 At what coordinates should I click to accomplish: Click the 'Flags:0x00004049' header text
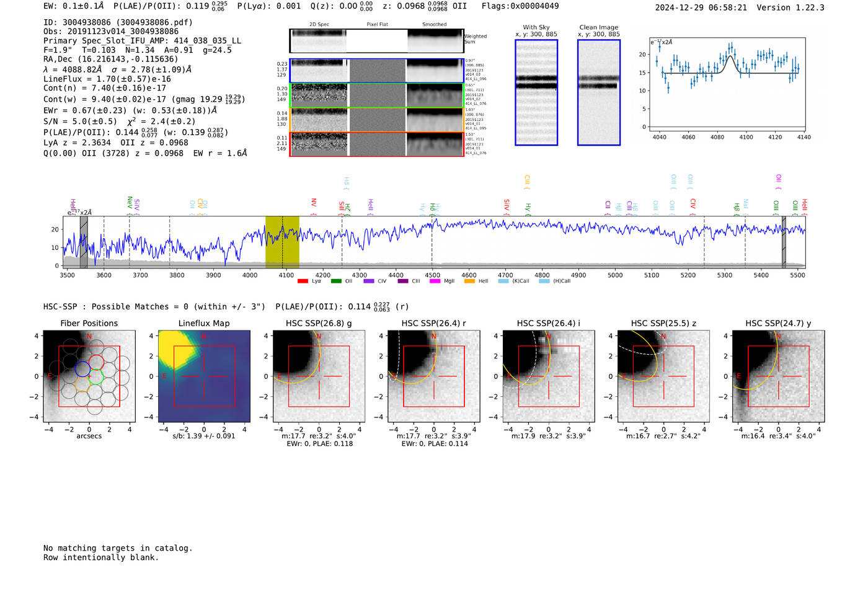520,6
